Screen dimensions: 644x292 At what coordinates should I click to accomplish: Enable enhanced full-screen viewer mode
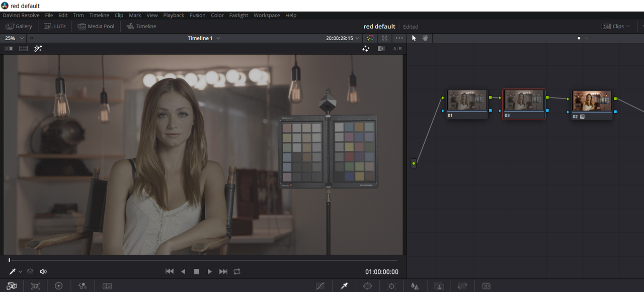tap(384, 38)
